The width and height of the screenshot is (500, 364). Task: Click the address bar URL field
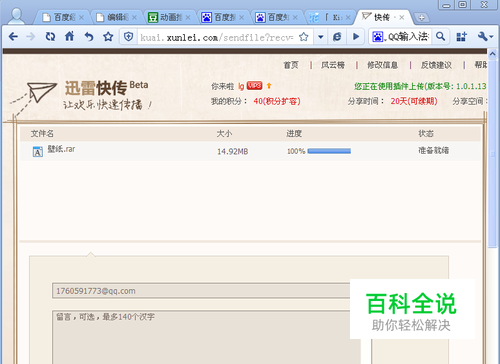pos(217,37)
